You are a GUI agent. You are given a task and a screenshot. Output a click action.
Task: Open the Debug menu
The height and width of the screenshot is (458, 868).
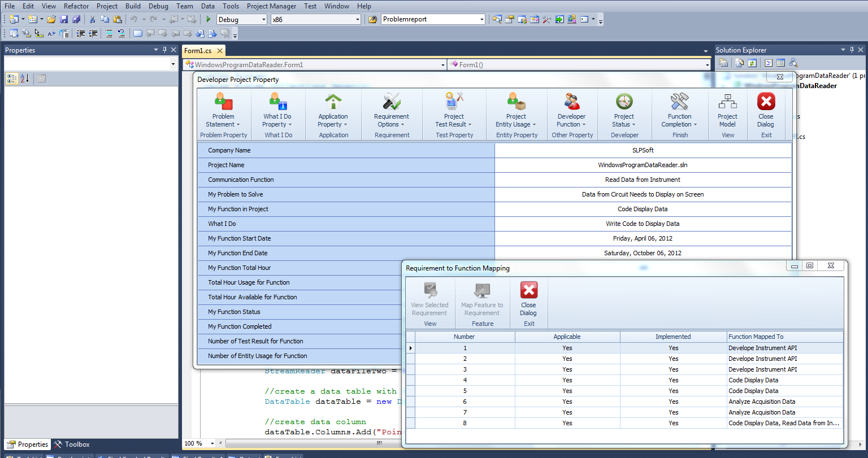tap(158, 6)
